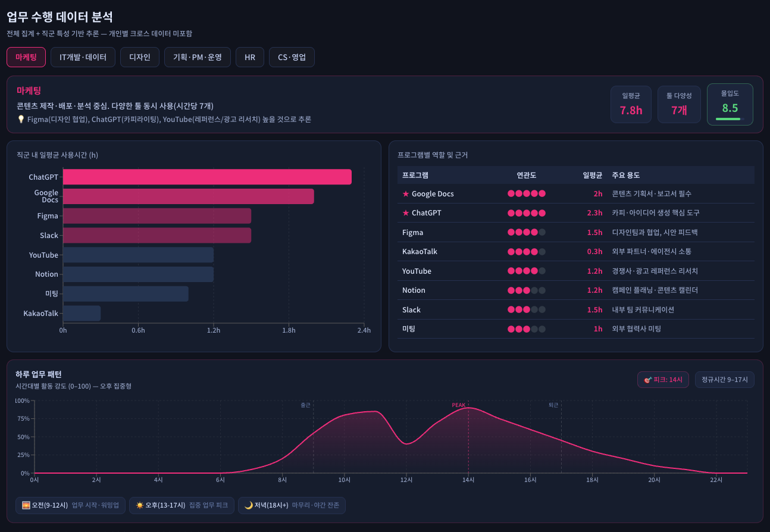Click the moon icon for 저녁(18시+)

click(x=249, y=505)
